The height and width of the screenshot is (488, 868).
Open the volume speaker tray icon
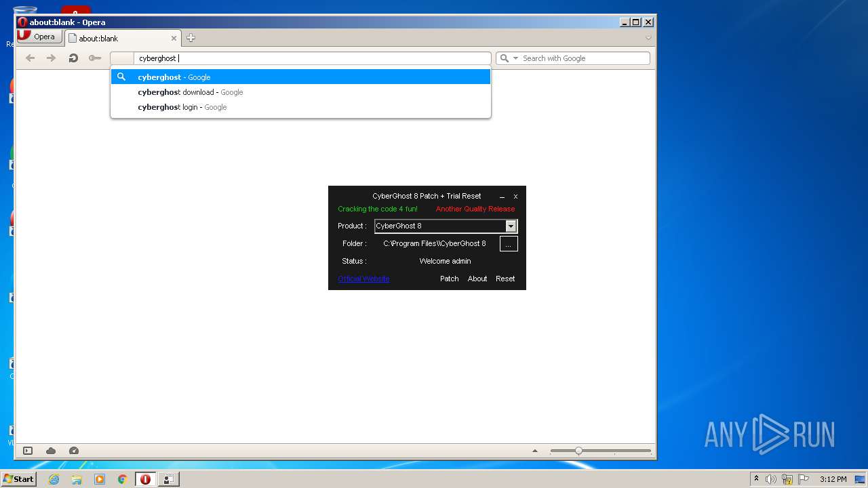click(x=771, y=479)
